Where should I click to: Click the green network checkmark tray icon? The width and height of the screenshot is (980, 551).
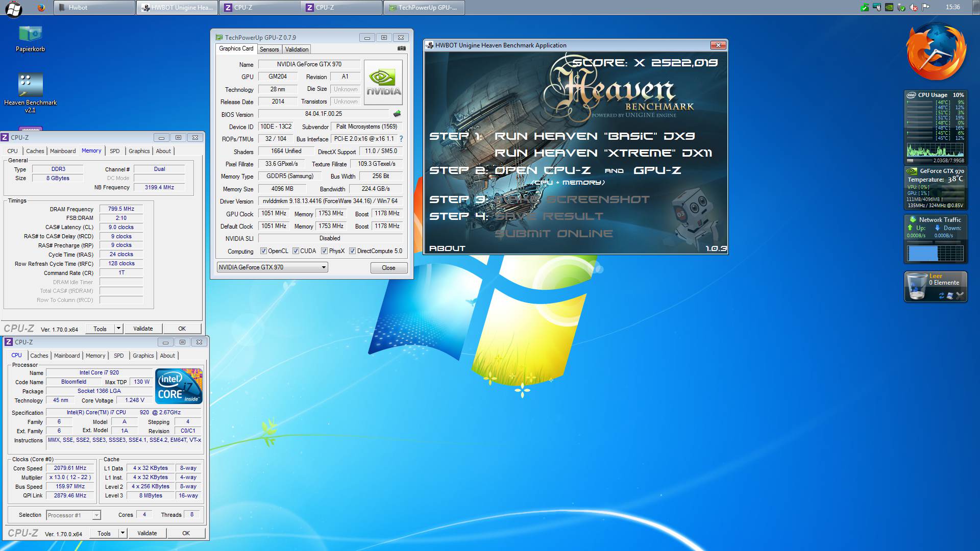tap(865, 7)
